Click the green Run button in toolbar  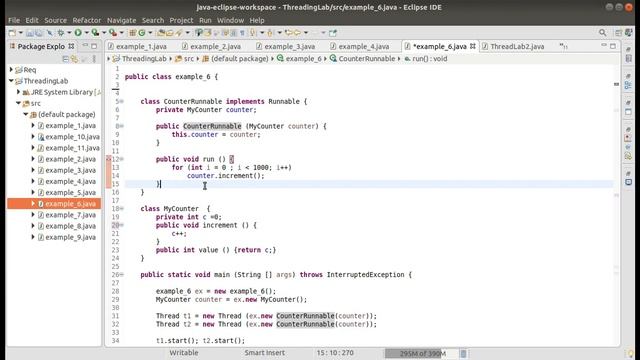(78, 33)
